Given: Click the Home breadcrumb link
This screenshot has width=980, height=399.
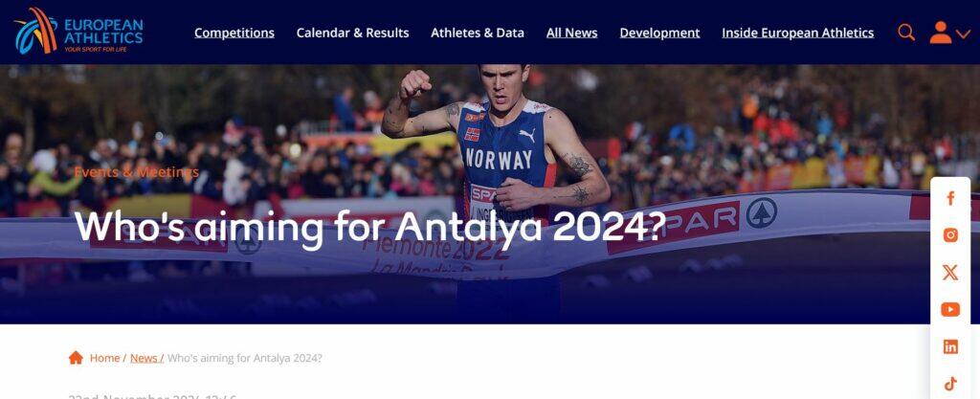Looking at the screenshot, I should (104, 358).
